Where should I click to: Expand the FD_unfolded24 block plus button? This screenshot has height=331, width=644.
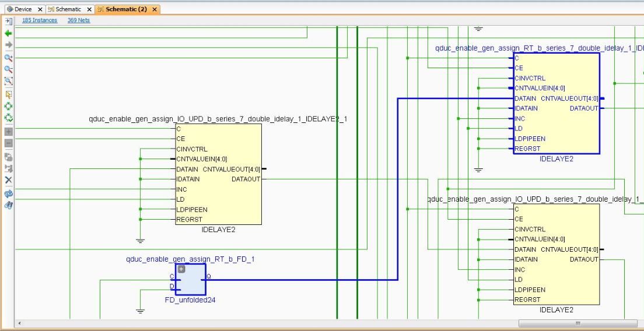point(181,269)
